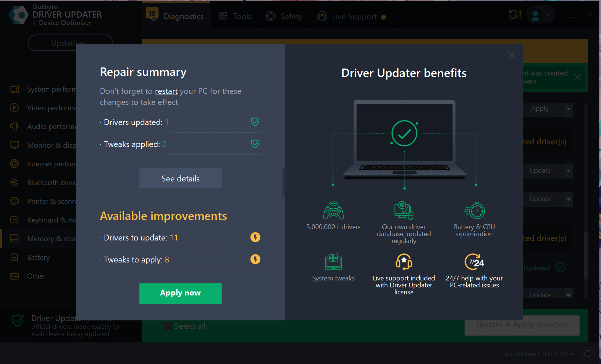The width and height of the screenshot is (601, 364).
Task: Click the Bluetooth devices icon in sidebar
Action: click(14, 183)
